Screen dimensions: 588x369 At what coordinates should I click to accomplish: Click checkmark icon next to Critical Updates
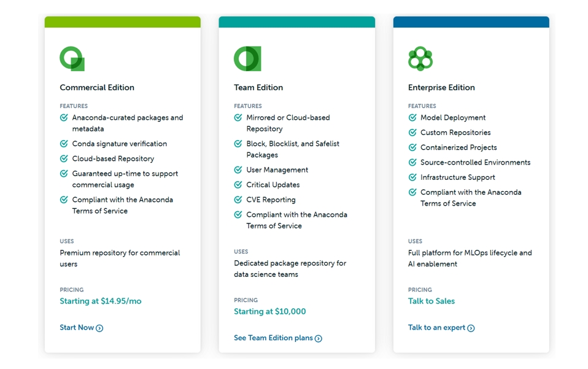(x=238, y=185)
